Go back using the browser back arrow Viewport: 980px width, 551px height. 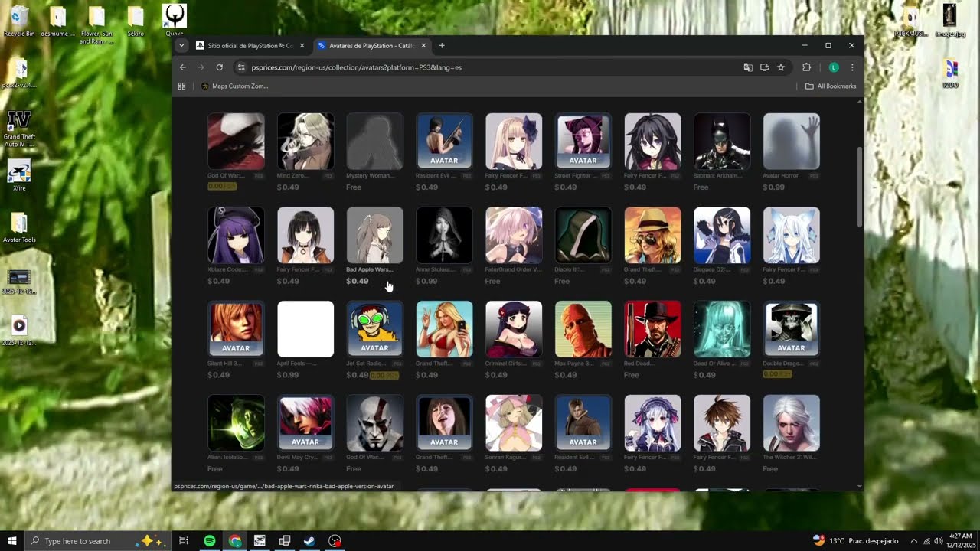pyautogui.click(x=182, y=67)
